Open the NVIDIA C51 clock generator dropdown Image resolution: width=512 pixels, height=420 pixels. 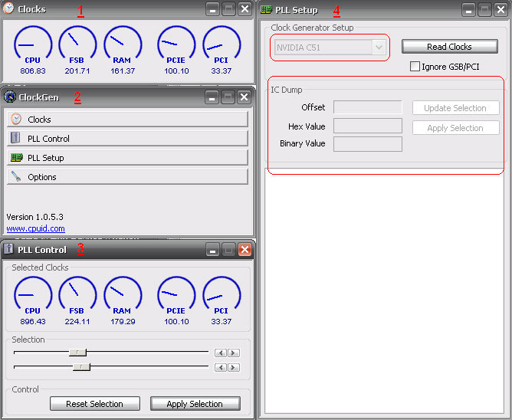coord(378,48)
